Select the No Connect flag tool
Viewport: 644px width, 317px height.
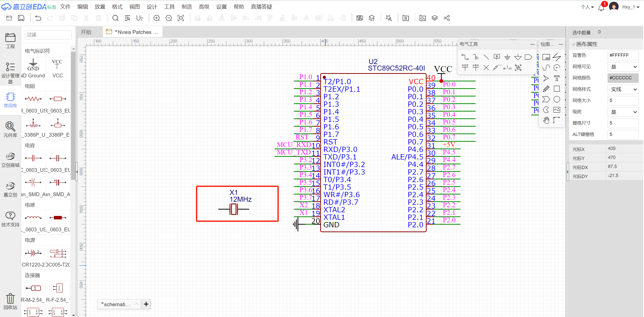pyautogui.click(x=486, y=68)
